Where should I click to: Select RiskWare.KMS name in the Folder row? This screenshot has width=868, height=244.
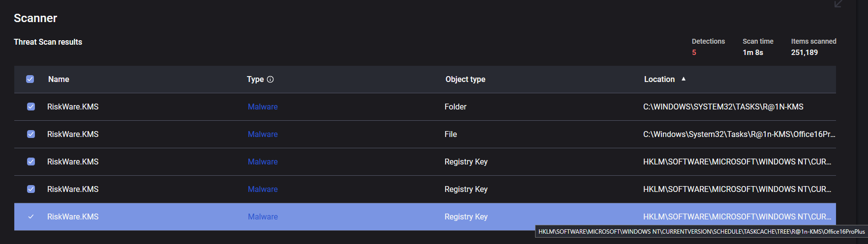[x=73, y=107]
